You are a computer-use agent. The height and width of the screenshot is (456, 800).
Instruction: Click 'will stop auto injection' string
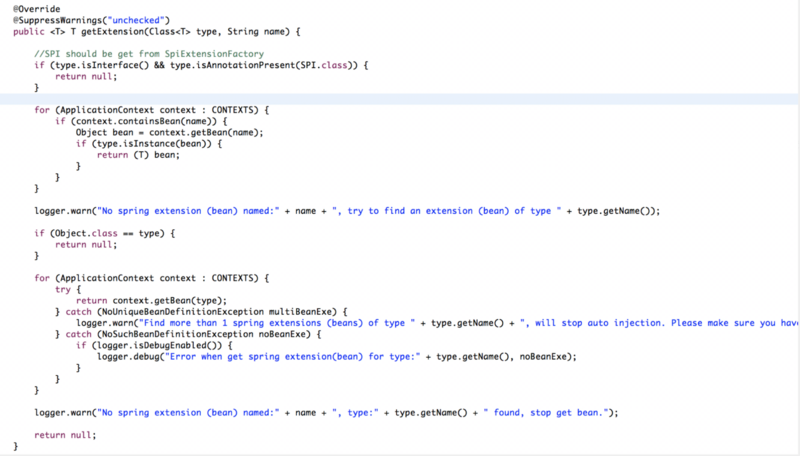tap(660, 323)
